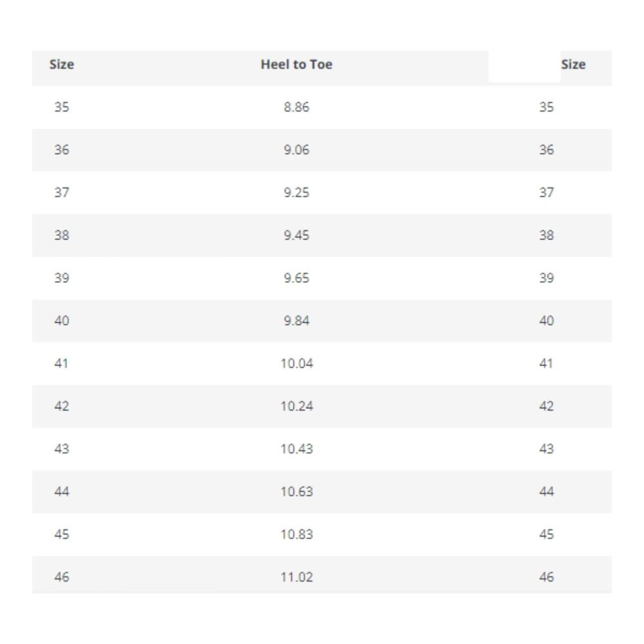Image resolution: width=644 pixels, height=644 pixels.
Task: Click the 10.83 measurement cell
Action: (x=296, y=535)
